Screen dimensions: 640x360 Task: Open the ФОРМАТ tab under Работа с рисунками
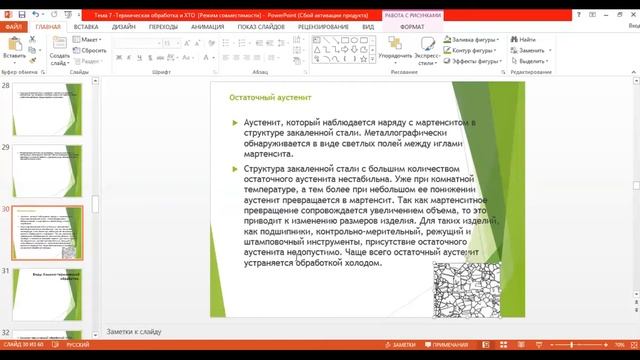[412, 27]
